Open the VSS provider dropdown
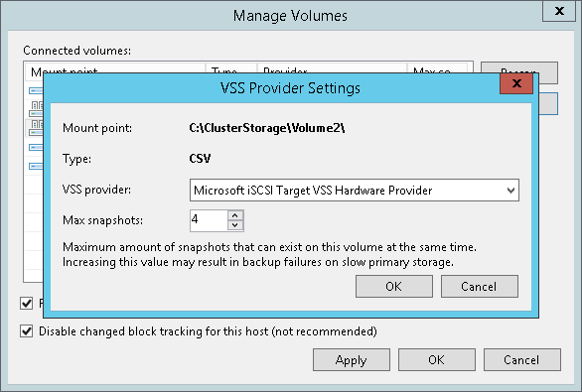The width and height of the screenshot is (582, 392). click(355, 191)
